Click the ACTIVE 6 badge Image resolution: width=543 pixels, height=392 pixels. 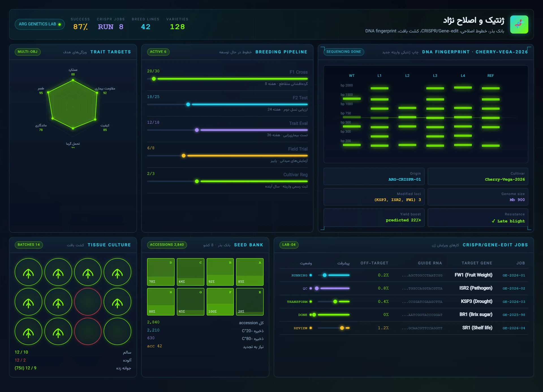point(158,52)
